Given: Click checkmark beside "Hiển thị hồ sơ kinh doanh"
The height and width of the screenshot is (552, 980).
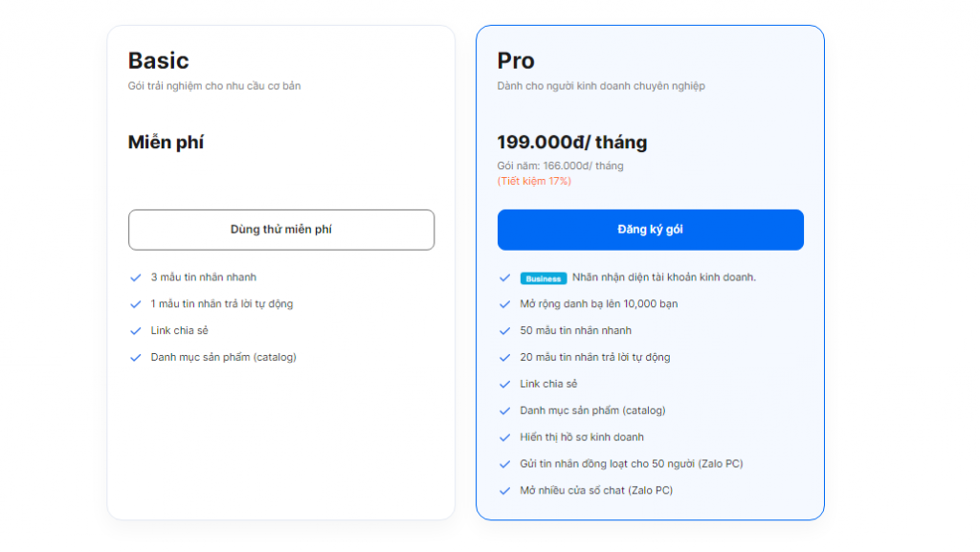Looking at the screenshot, I should pyautogui.click(x=504, y=437).
